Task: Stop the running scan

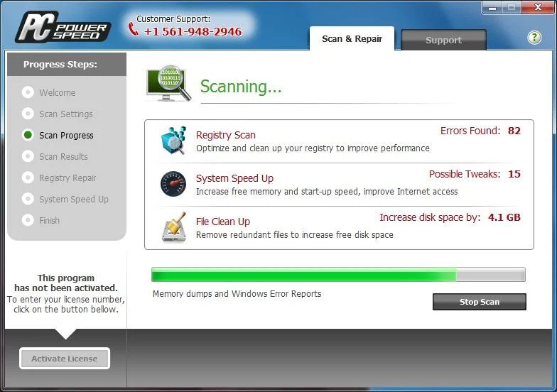Action: 479,302
